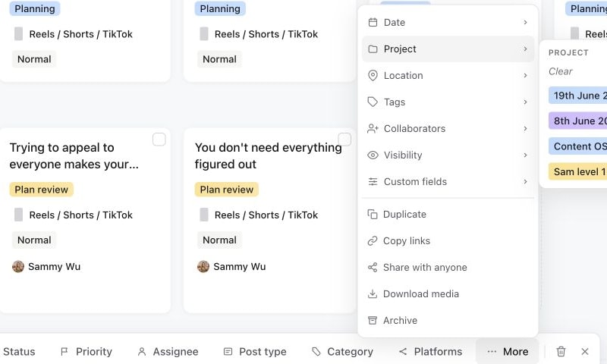Choose Duplicate from the menu
Viewport: 607px width, 364px height.
coord(448,215)
